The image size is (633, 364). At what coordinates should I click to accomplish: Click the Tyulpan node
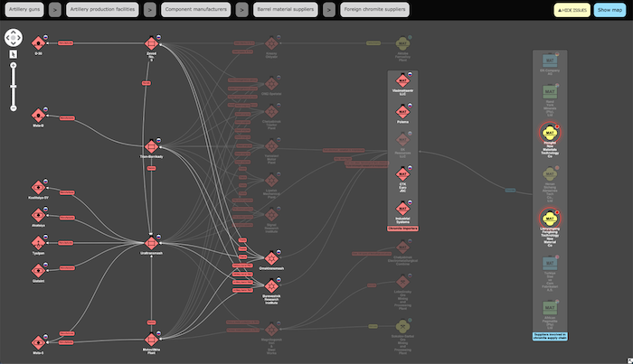click(x=38, y=243)
